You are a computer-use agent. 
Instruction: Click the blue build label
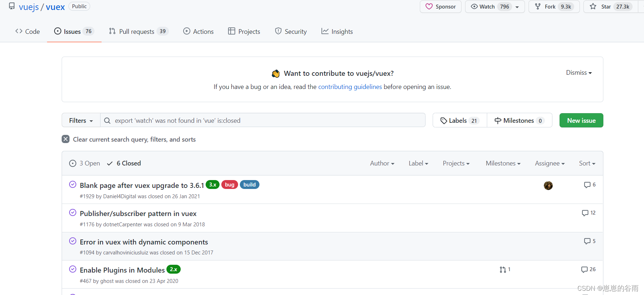[x=249, y=185]
